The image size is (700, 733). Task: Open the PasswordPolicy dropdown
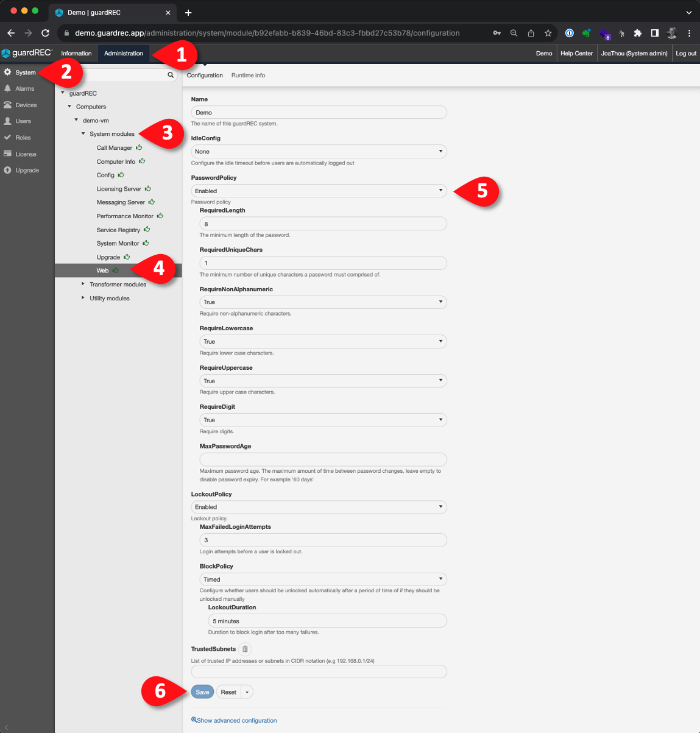(319, 191)
